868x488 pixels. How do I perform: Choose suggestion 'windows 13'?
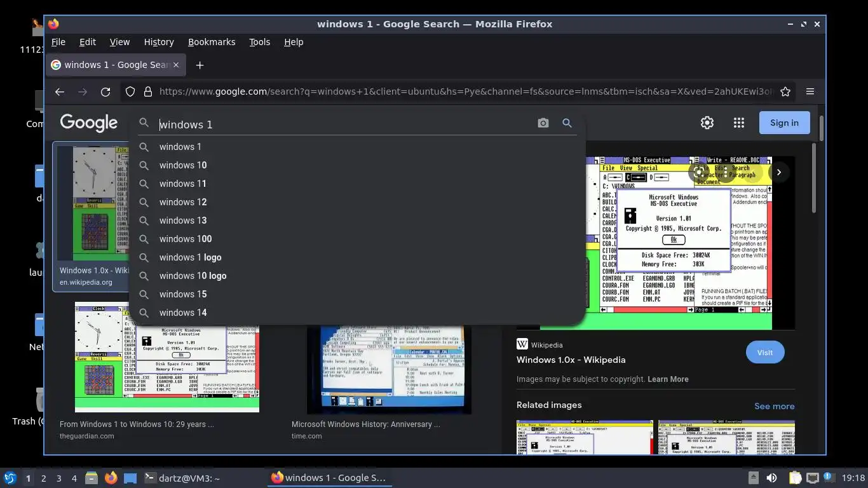pos(357,220)
